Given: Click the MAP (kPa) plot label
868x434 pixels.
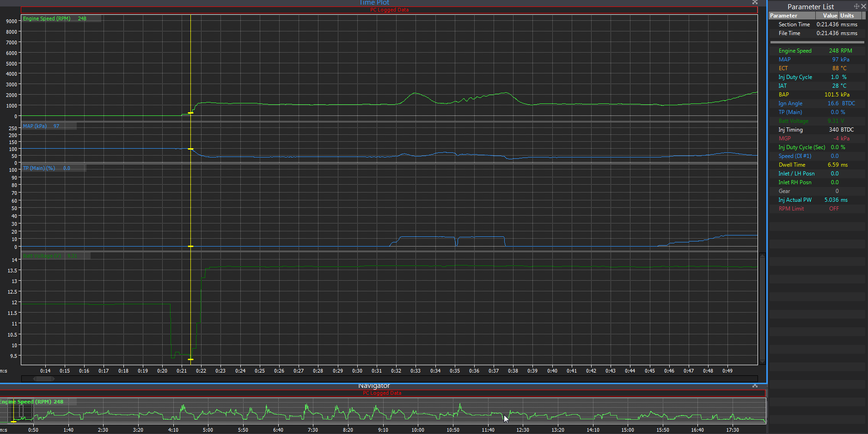Looking at the screenshot, I should coord(35,126).
